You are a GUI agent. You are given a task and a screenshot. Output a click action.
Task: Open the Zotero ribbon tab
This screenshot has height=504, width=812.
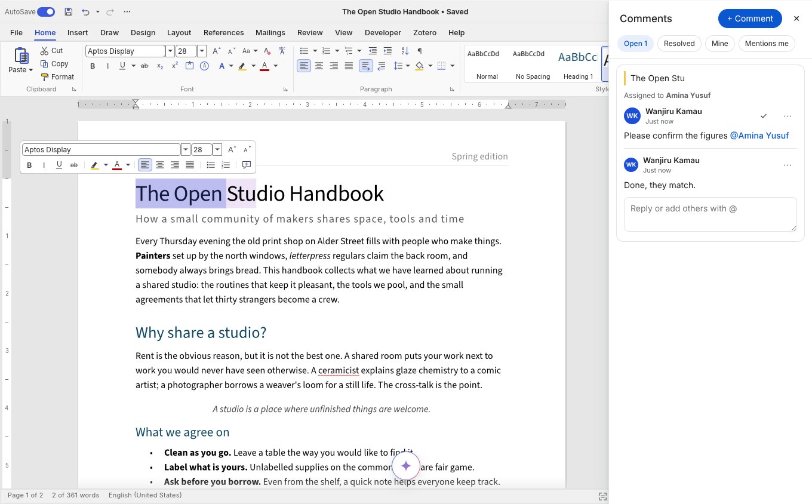[425, 33]
